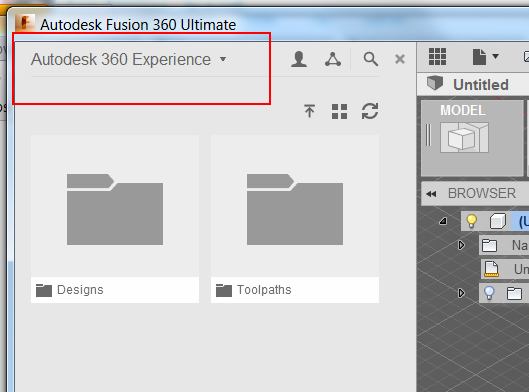Open the data panel grid icon

438,56
